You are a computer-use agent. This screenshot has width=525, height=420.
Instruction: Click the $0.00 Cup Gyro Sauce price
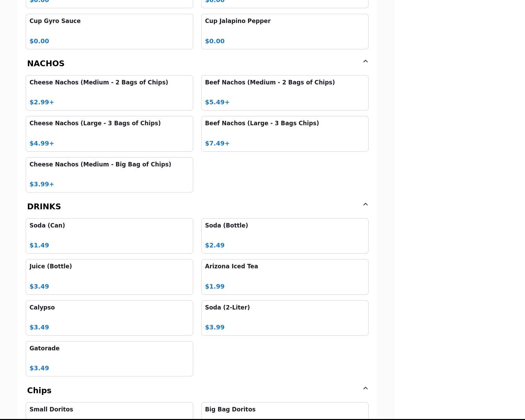pos(39,41)
